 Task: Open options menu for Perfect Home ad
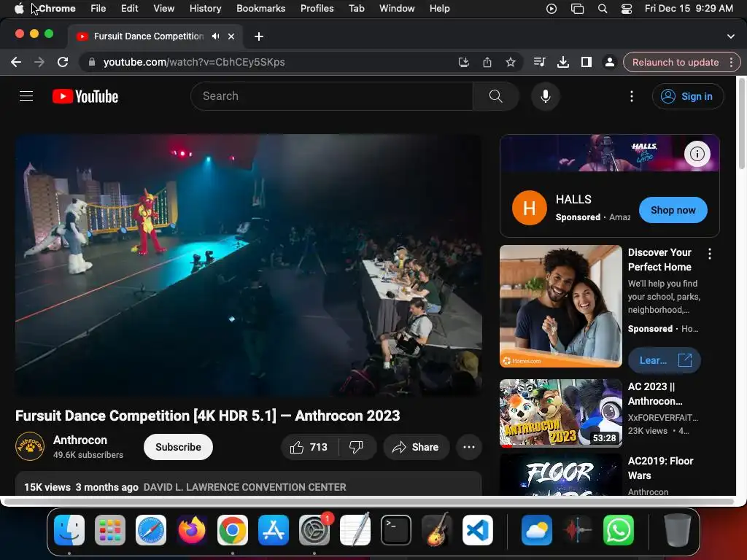(709, 254)
